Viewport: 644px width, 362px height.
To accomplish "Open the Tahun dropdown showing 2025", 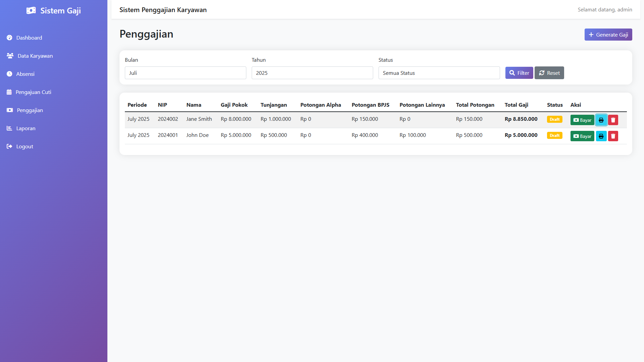I will coord(312,73).
